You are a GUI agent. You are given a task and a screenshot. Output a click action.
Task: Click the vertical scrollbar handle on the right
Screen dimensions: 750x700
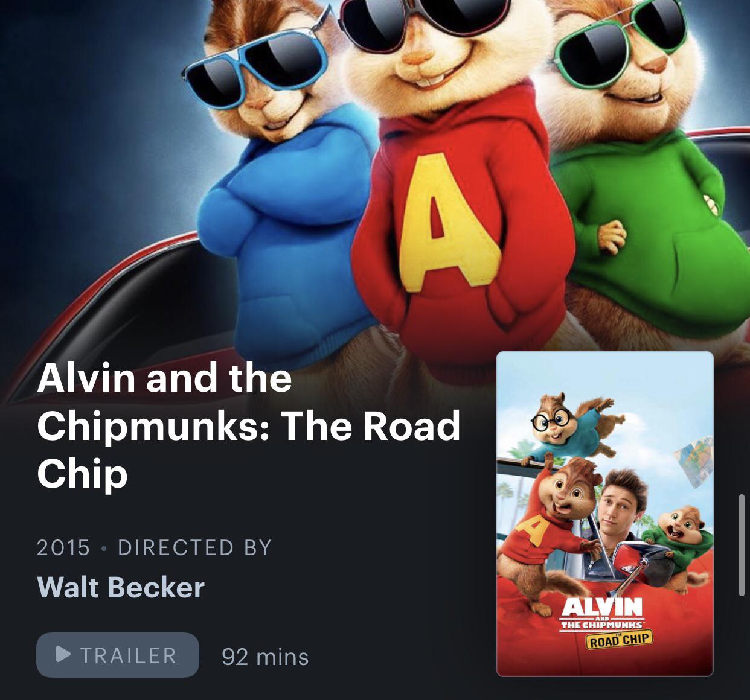coord(742,546)
